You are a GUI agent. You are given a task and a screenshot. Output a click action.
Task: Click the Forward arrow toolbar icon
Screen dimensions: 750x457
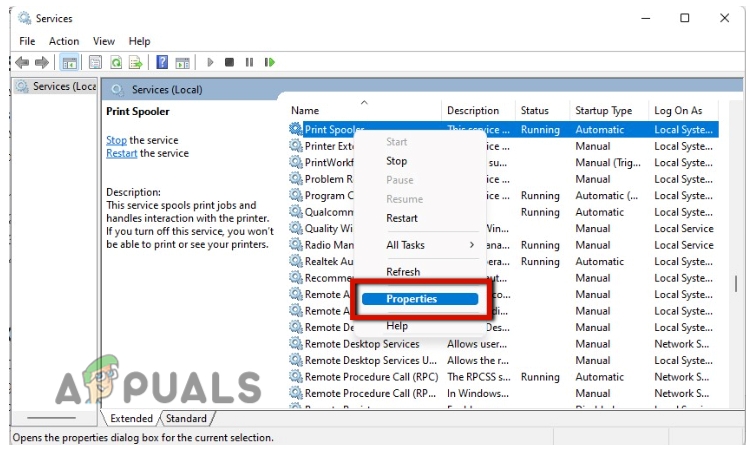42,62
